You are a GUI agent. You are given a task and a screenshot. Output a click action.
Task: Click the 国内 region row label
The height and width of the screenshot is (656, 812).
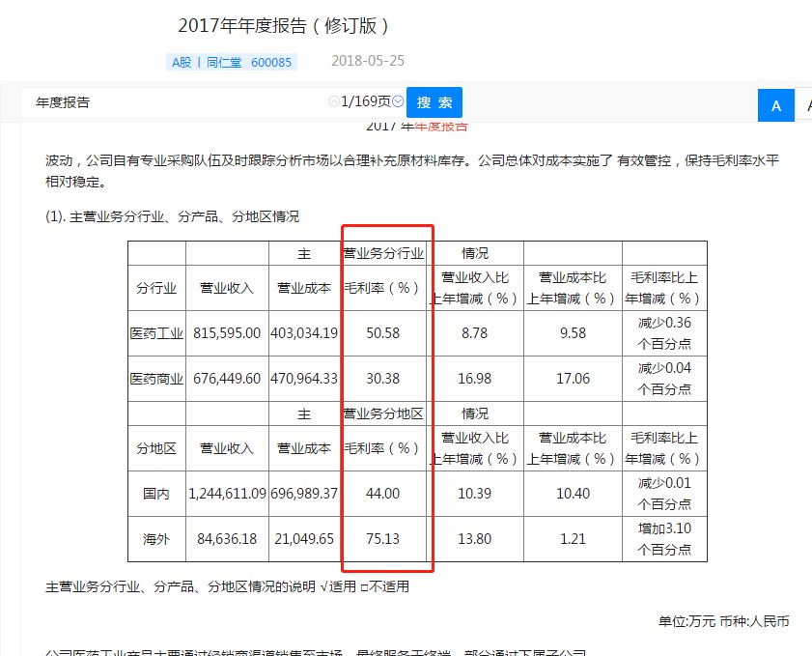click(156, 493)
